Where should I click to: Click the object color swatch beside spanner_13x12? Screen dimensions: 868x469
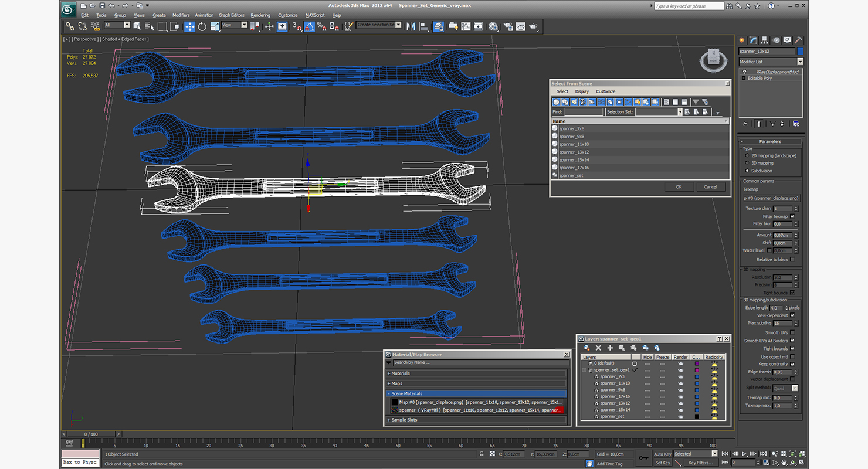(x=800, y=52)
